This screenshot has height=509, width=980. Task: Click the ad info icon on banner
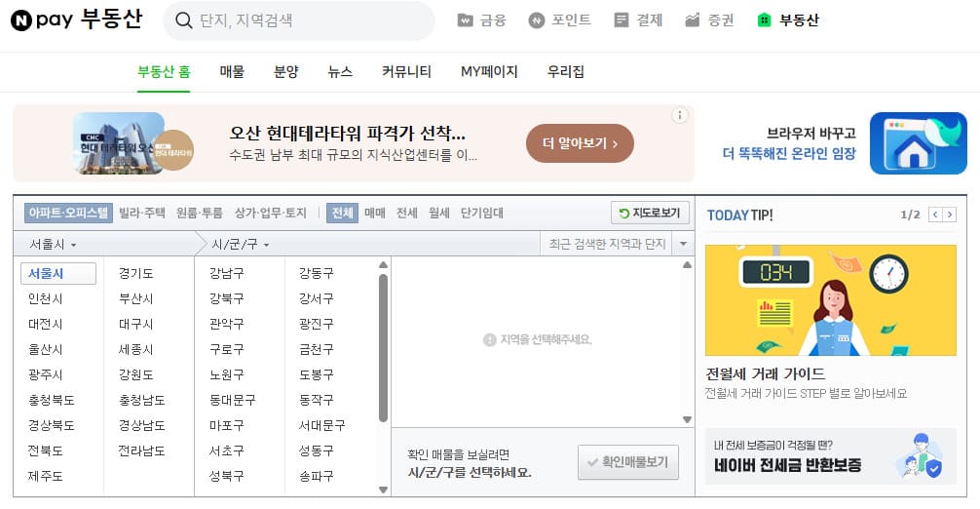(x=679, y=115)
